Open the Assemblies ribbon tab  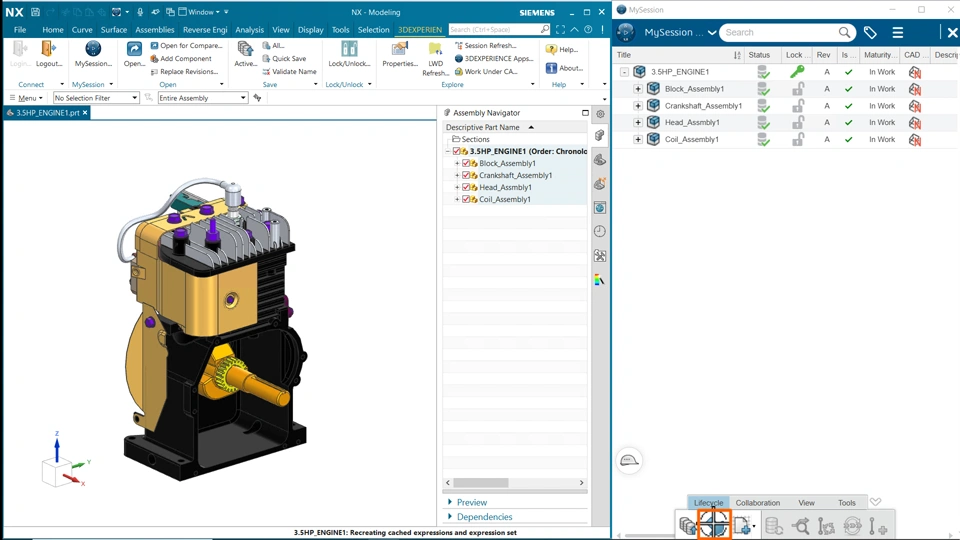pyautogui.click(x=154, y=30)
